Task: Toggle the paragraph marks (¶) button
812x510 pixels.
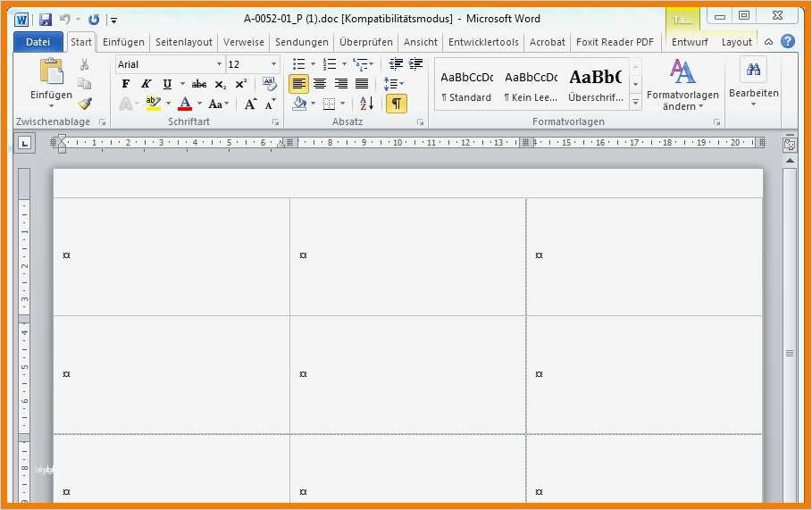Action: click(396, 104)
